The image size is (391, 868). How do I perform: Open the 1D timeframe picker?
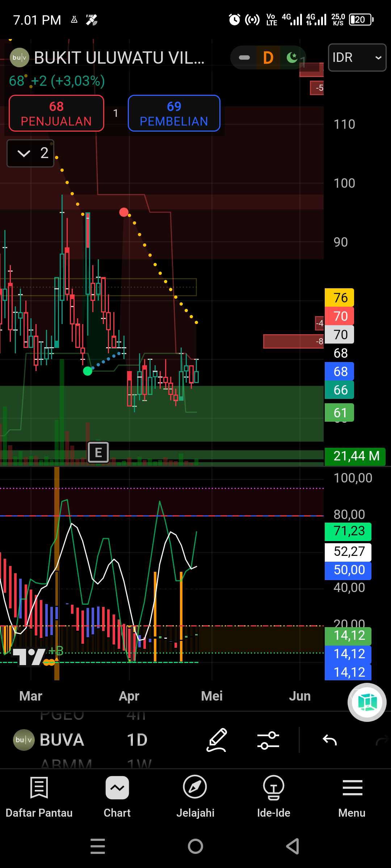[x=137, y=740]
